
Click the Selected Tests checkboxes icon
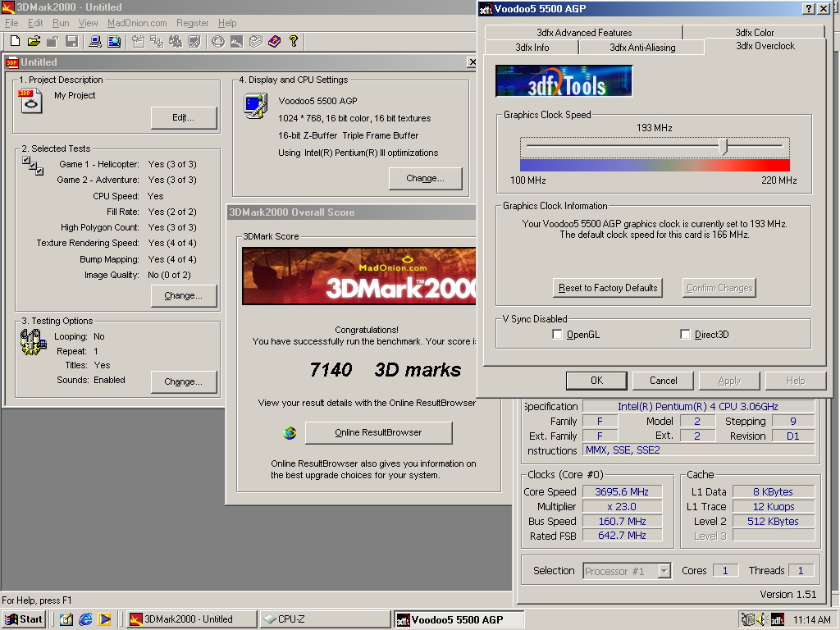tap(33, 166)
